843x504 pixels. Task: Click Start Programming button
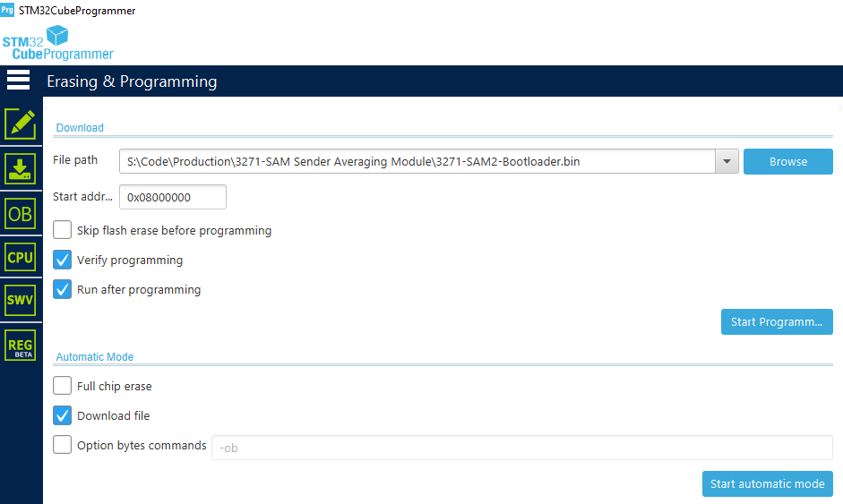[777, 321]
